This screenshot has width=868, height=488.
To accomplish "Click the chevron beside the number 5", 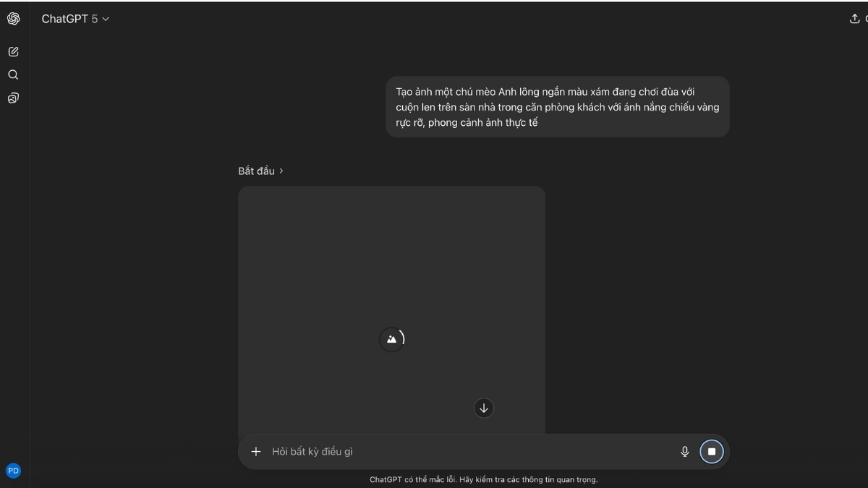I will point(106,20).
